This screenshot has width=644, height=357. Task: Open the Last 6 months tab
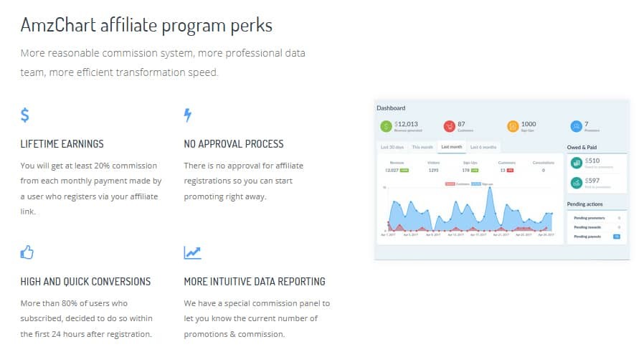click(483, 147)
